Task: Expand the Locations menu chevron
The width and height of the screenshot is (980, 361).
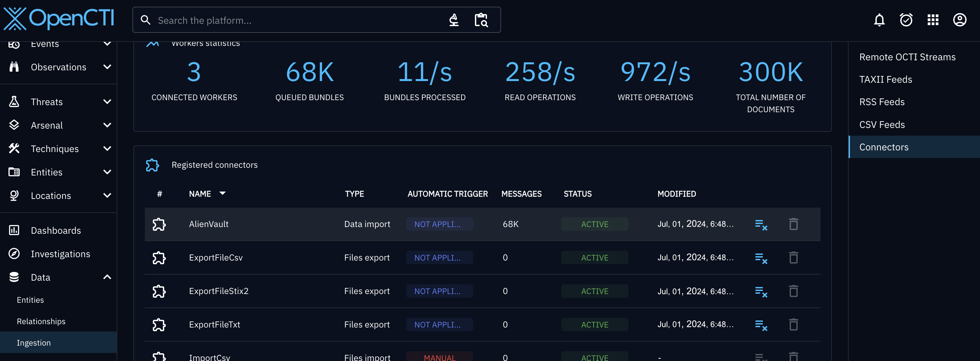Action: pyautogui.click(x=107, y=195)
